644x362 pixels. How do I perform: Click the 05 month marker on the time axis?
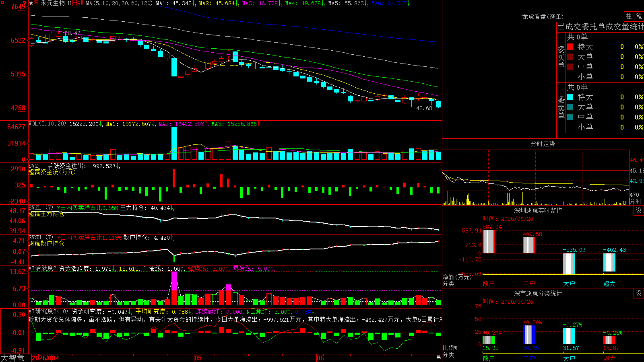[198, 358]
